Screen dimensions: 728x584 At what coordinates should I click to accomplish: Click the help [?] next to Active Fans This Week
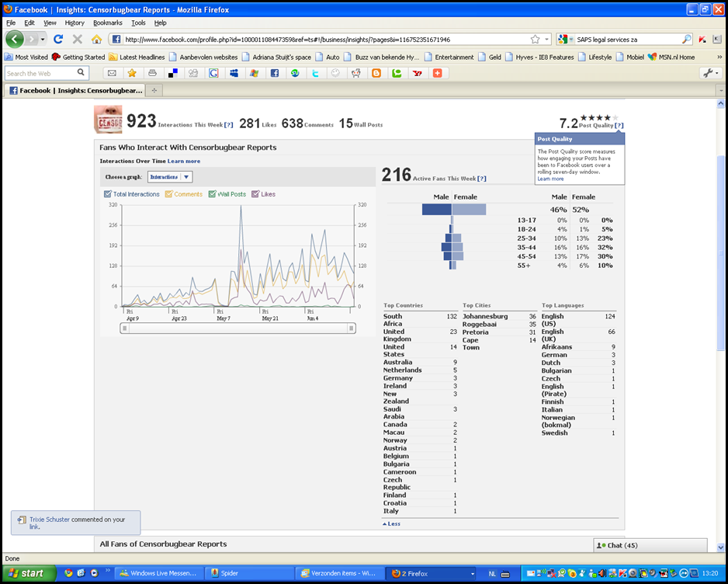(482, 179)
